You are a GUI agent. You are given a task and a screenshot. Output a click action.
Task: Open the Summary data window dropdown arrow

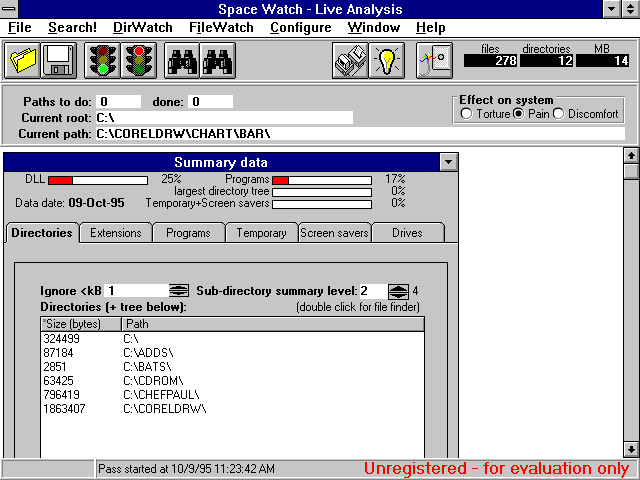(448, 162)
